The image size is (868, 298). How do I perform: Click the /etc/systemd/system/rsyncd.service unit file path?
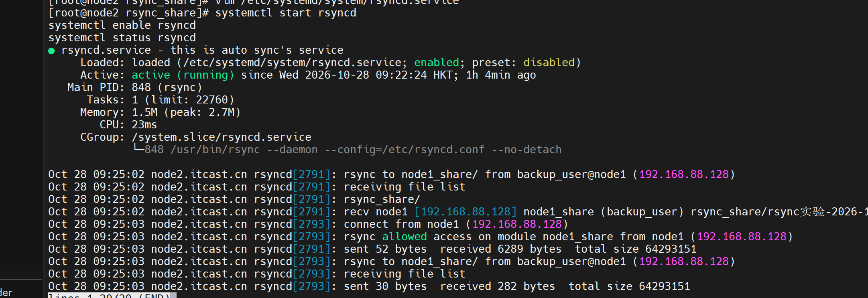(x=292, y=63)
